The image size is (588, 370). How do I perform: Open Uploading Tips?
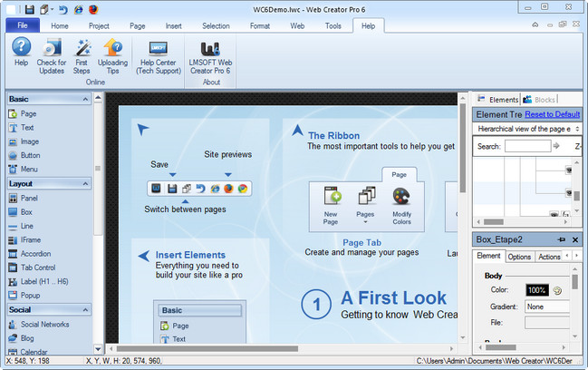tap(113, 55)
